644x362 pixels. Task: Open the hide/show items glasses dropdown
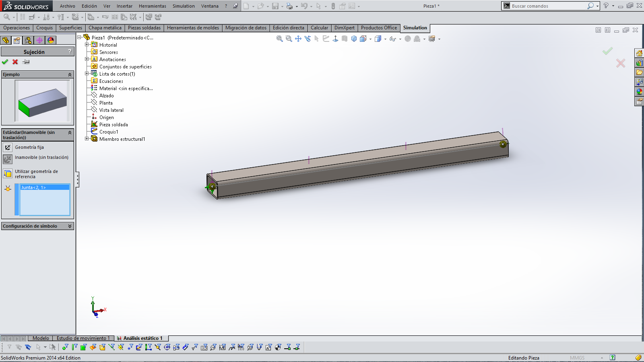400,39
